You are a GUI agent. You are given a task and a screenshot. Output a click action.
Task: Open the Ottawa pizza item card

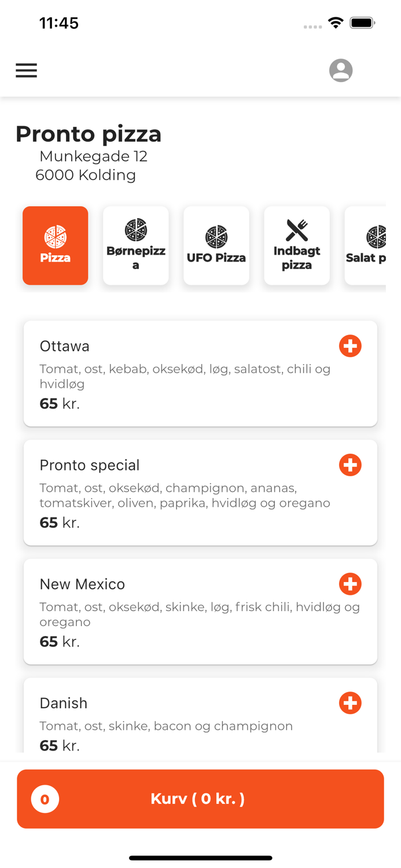(x=200, y=373)
